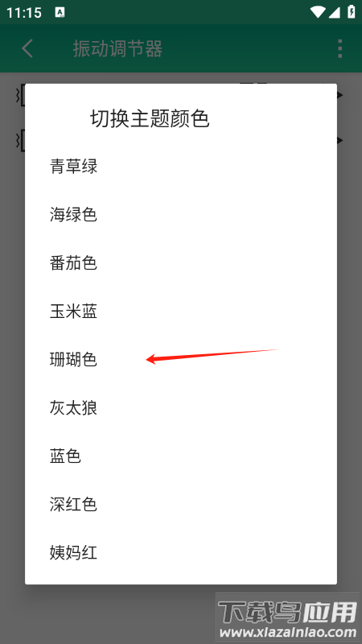
Task: Open the three-dot overflow menu
Action: tap(339, 49)
